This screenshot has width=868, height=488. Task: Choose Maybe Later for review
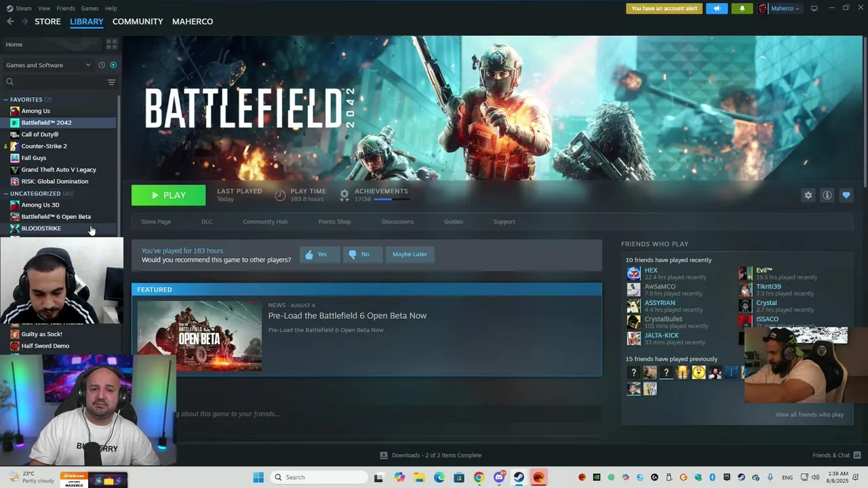(x=410, y=254)
